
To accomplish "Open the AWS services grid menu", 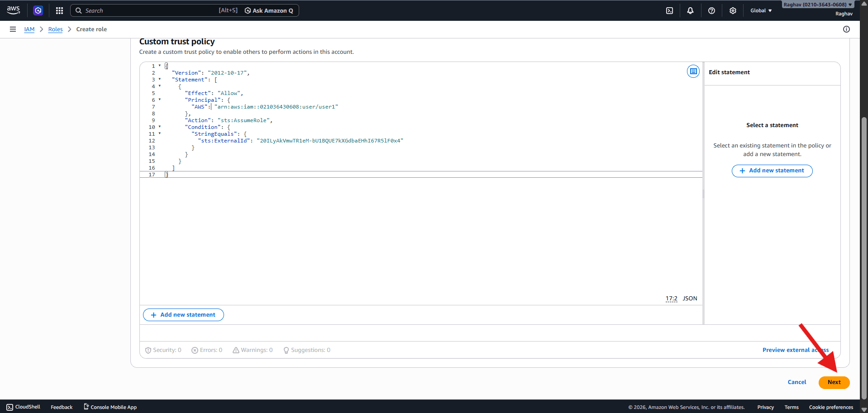I will (x=59, y=10).
